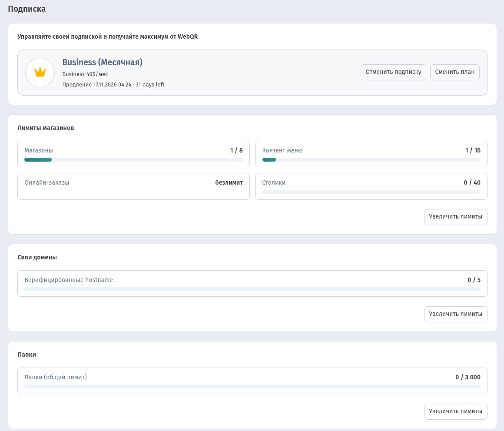Click the gold crown plan icon
This screenshot has width=504, height=431.
(40, 72)
